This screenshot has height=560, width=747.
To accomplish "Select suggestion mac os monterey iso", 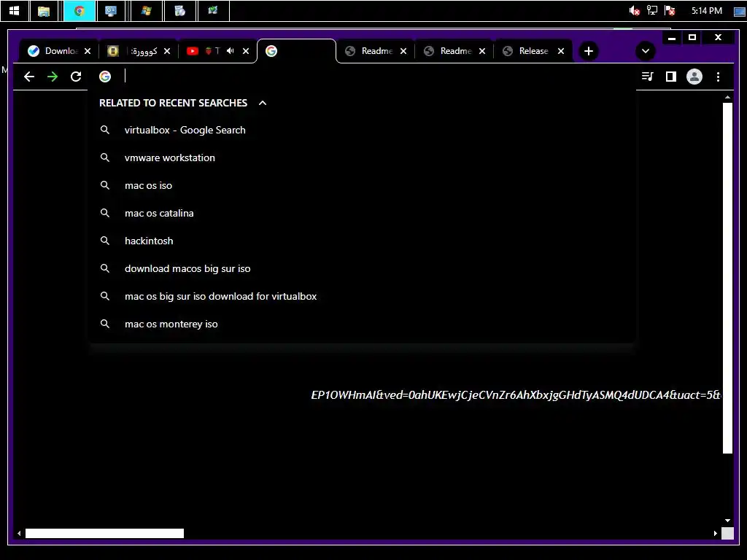I will click(362, 324).
